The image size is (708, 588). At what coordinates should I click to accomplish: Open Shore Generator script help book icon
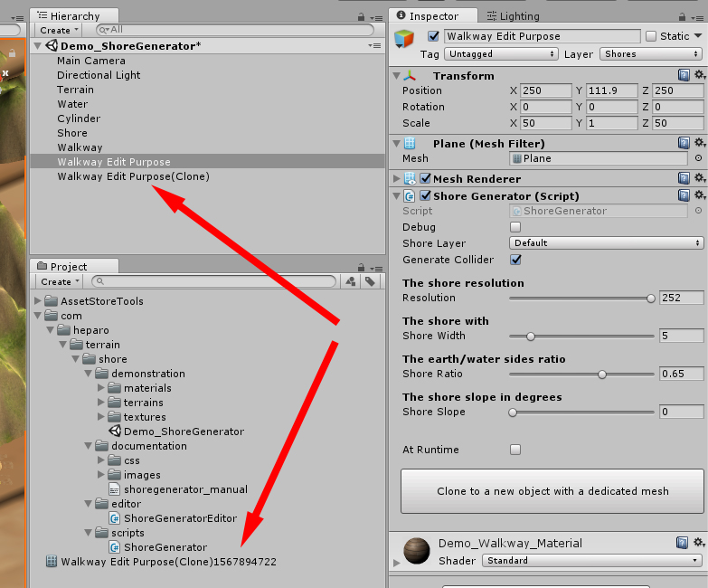click(x=684, y=195)
